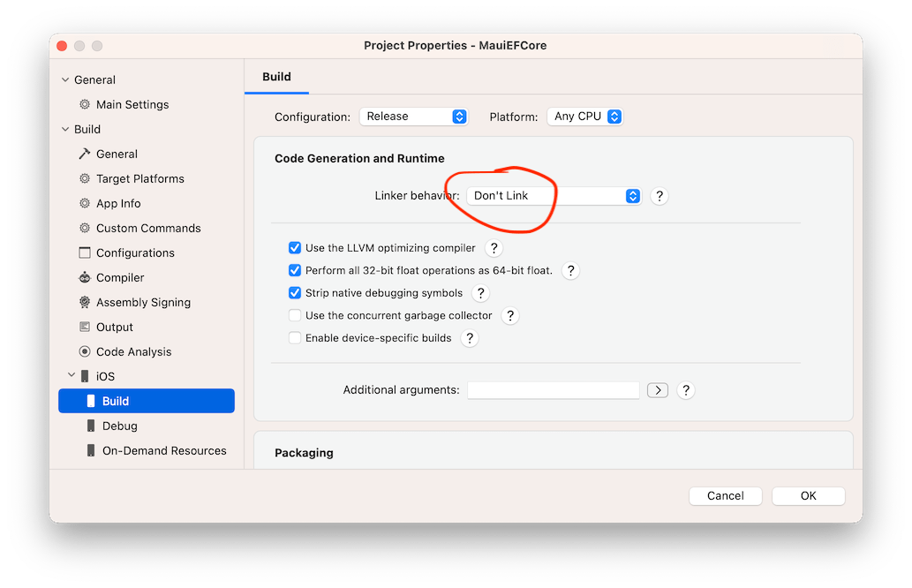Screen dimensions: 912x588
Task: Collapse the General tree section
Action: coord(64,79)
